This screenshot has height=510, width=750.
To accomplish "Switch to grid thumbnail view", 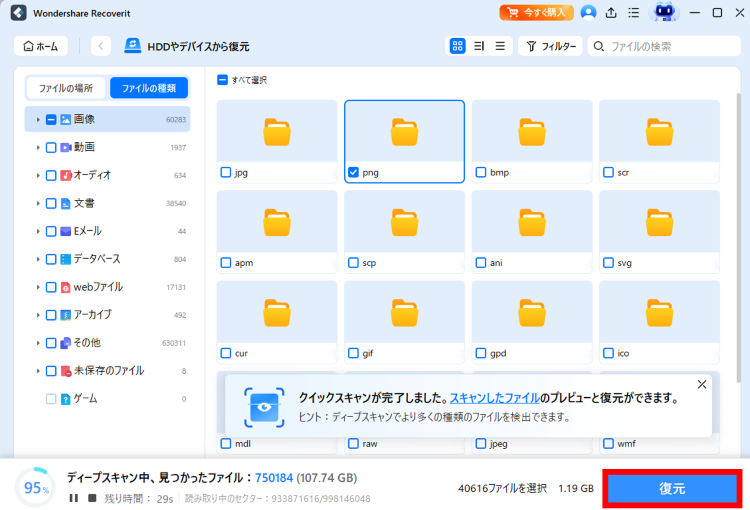I will point(458,46).
